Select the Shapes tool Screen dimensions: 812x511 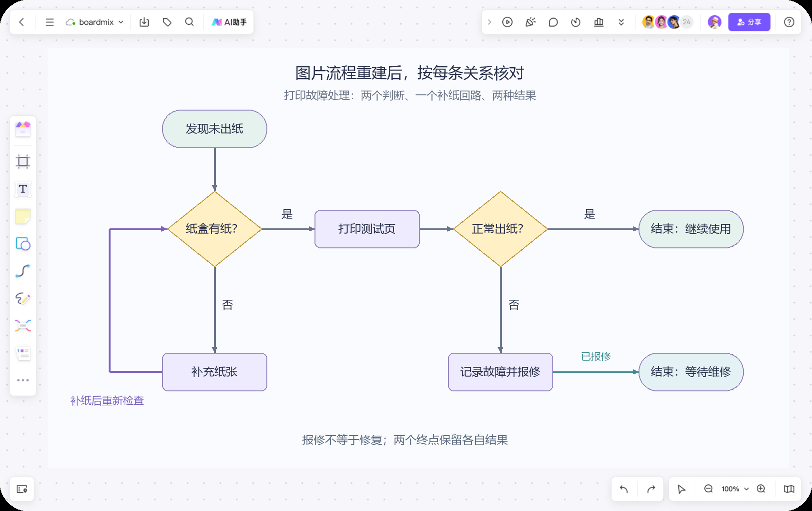tap(23, 244)
